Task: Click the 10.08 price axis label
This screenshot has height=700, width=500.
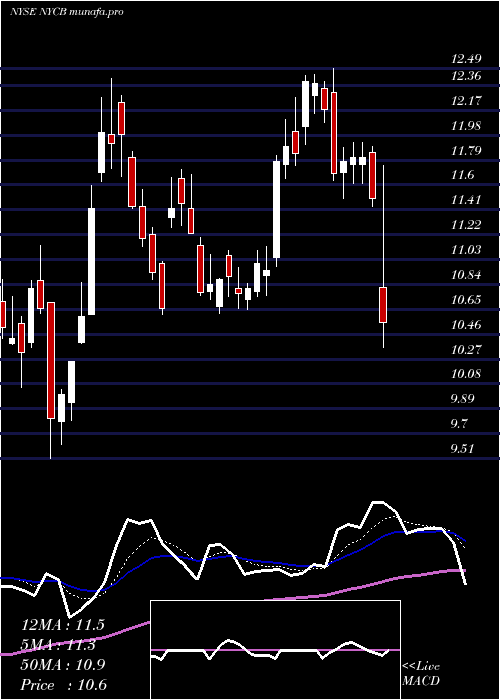Action: point(466,374)
